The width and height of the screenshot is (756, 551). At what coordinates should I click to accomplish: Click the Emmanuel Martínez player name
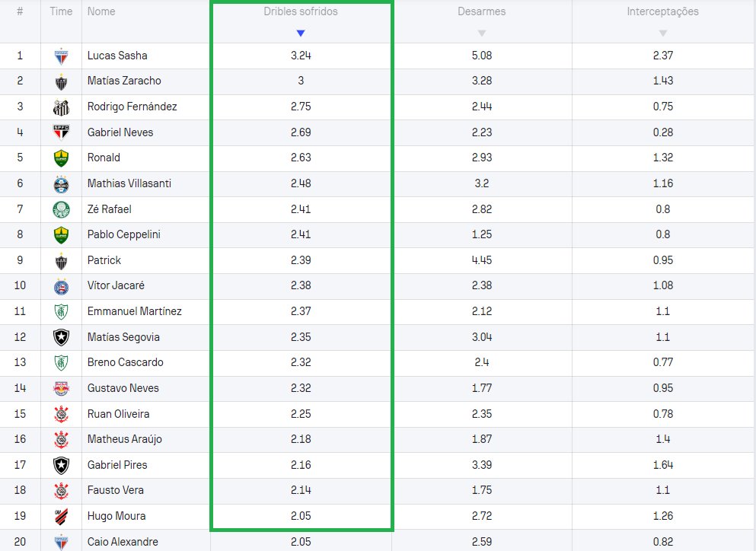coord(134,311)
